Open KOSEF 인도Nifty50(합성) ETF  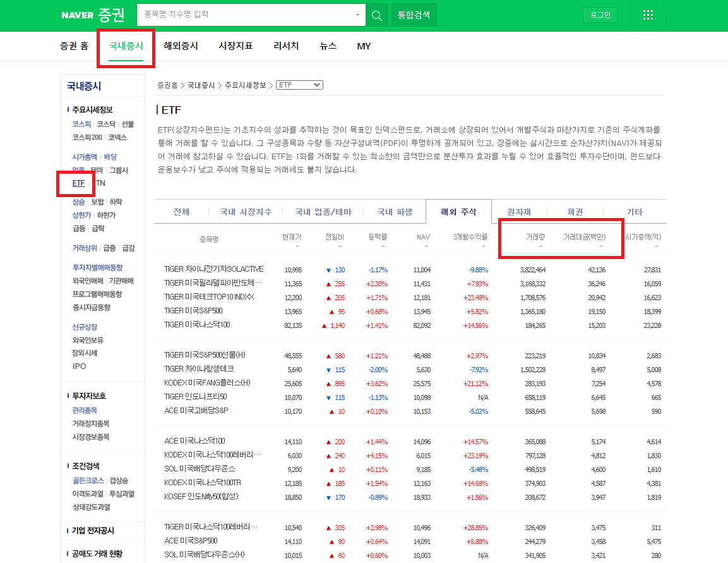[x=201, y=497]
